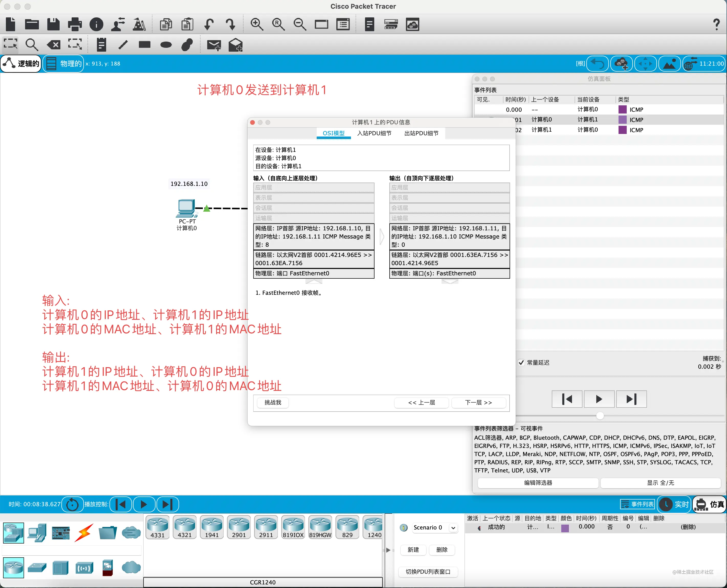Click the Redo arrow icon
This screenshot has width=727, height=588.
pos(230,24)
